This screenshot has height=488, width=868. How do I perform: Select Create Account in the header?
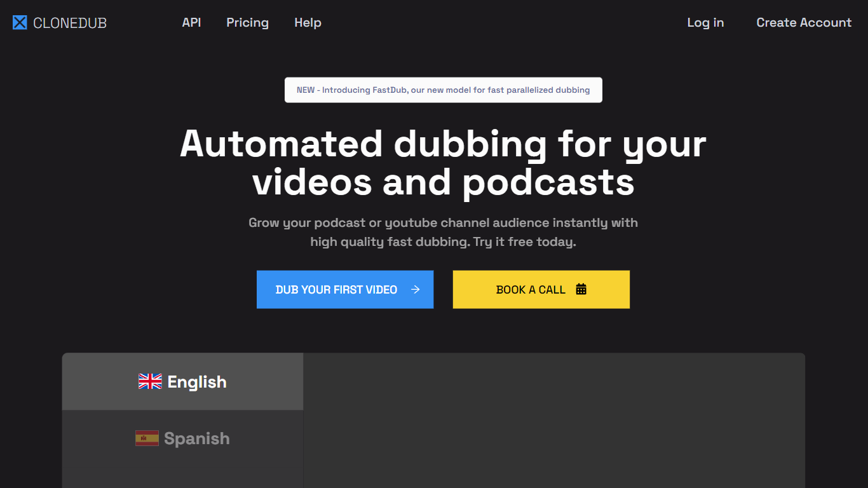[x=803, y=22]
